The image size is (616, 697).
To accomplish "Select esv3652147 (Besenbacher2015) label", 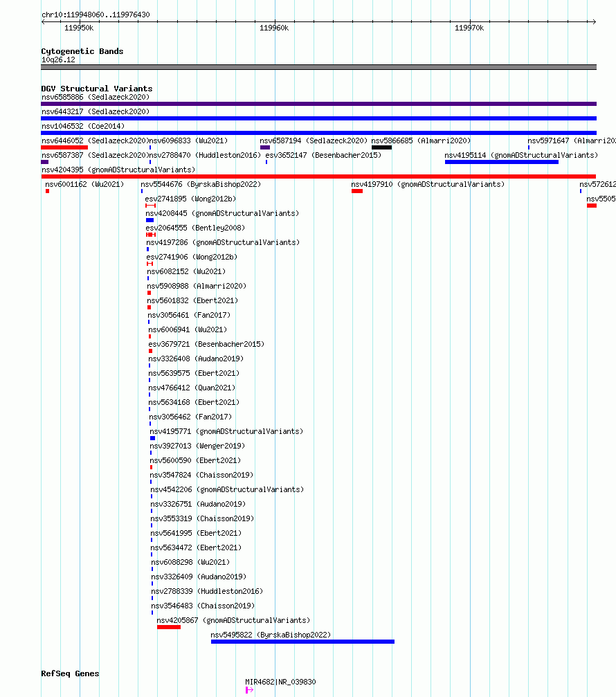I will tap(323, 155).
